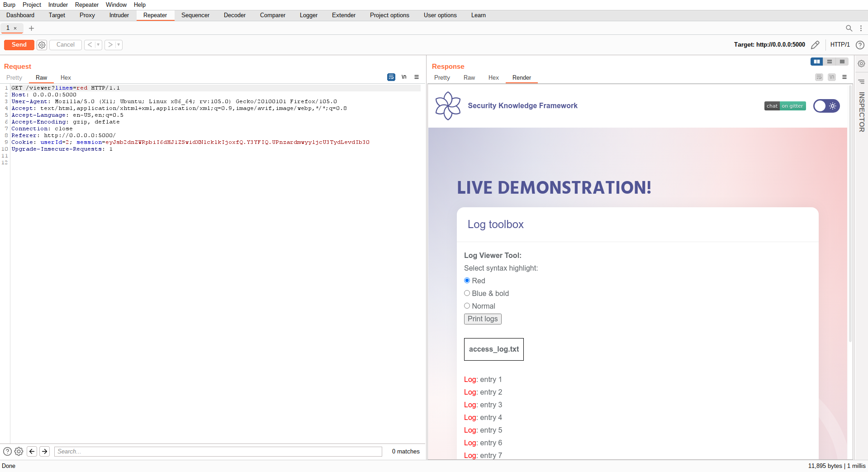Toggle word wrap in Request panel
The height and width of the screenshot is (472, 868).
click(x=391, y=77)
